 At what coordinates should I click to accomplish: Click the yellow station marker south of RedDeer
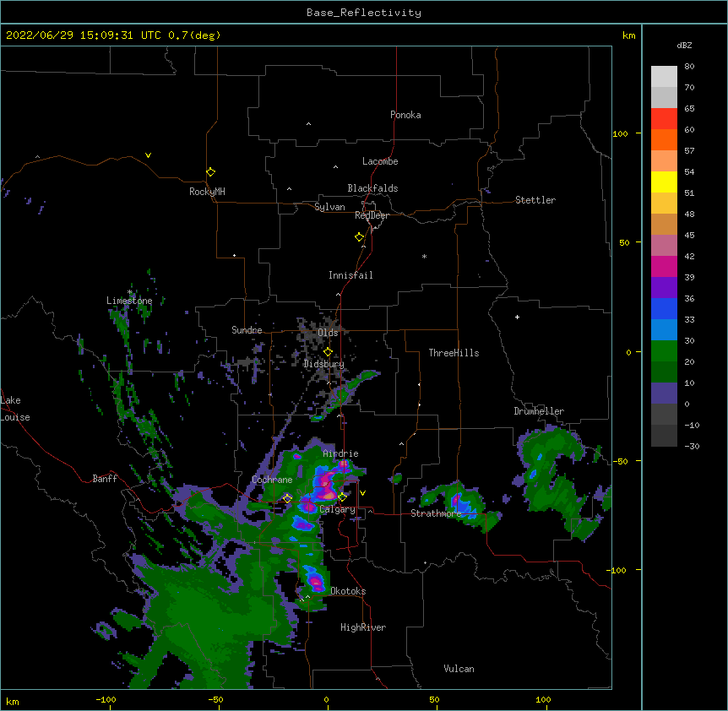[x=359, y=237]
